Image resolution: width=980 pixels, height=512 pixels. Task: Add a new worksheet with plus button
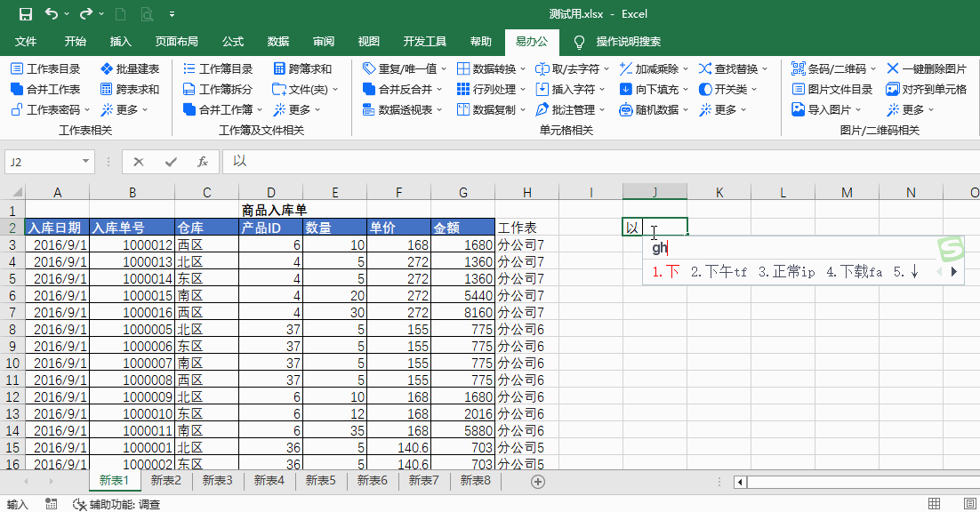[537, 482]
